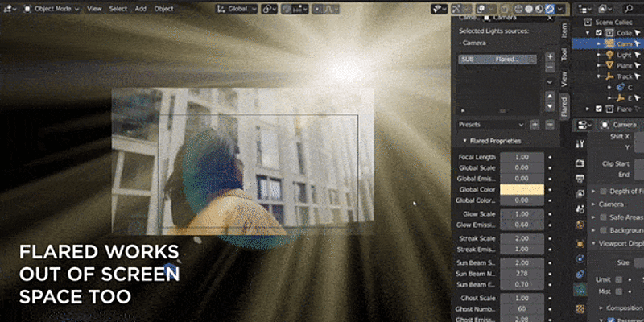Open the Global transform orientation dropdown
This screenshot has height=322, width=644.
(x=237, y=9)
